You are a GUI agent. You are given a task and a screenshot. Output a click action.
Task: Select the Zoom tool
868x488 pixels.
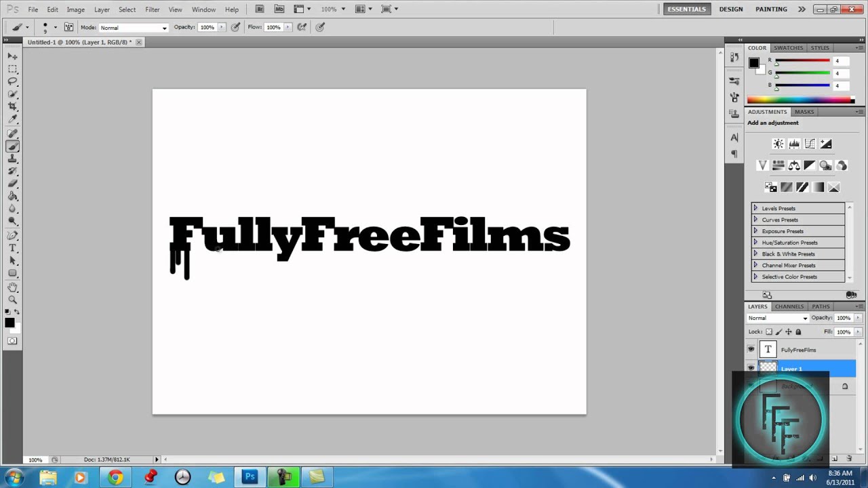tap(12, 300)
